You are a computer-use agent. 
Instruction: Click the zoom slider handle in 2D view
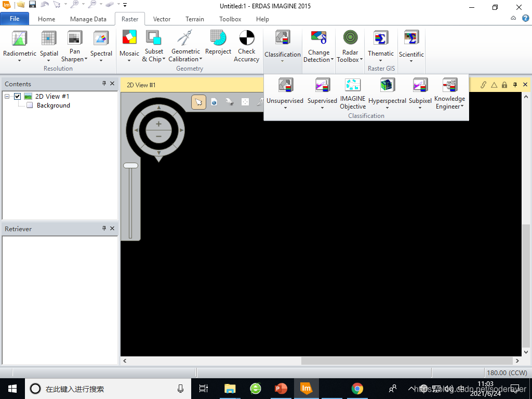click(130, 166)
